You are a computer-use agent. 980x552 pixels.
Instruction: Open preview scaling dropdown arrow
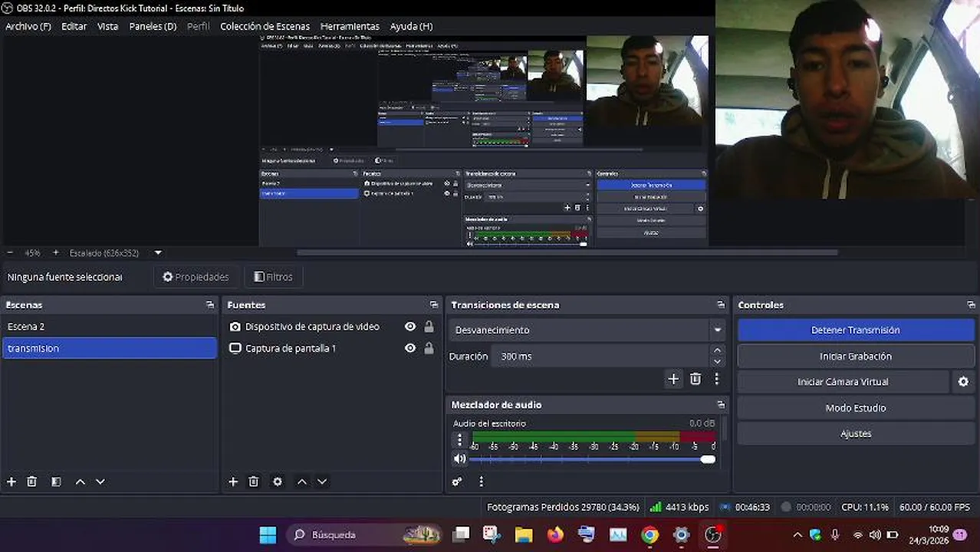coord(158,252)
